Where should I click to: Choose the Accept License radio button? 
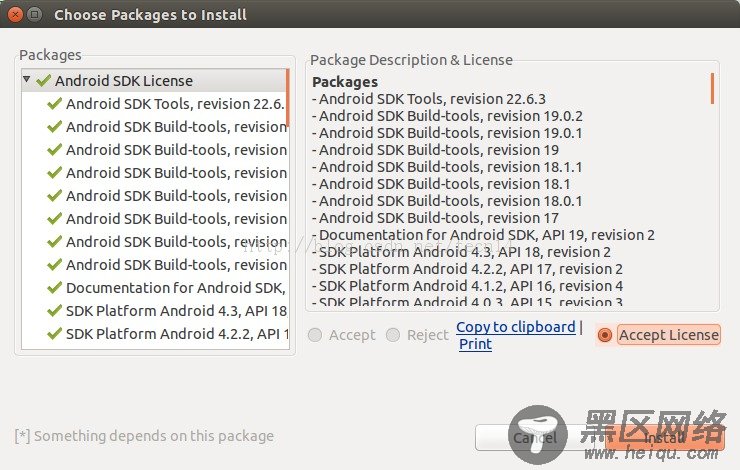[x=605, y=335]
